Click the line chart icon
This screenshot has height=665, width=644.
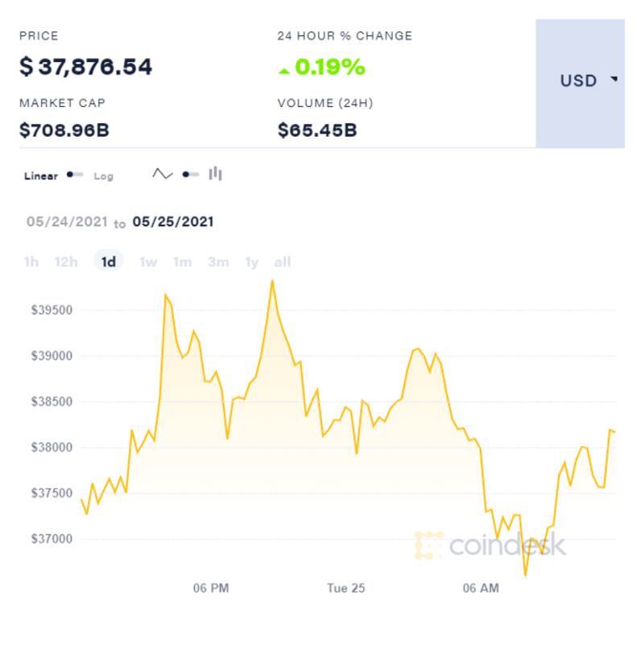coord(163,174)
